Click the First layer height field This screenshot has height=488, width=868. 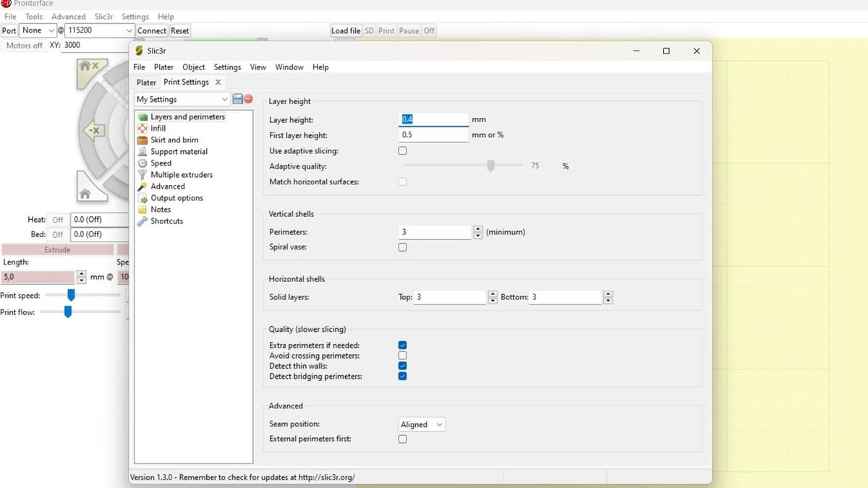[x=435, y=135]
